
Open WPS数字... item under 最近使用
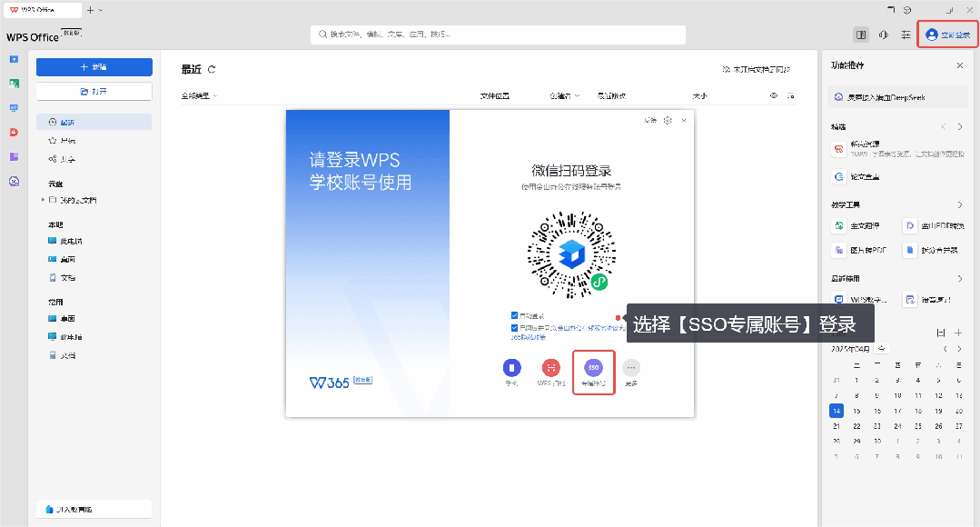click(860, 300)
